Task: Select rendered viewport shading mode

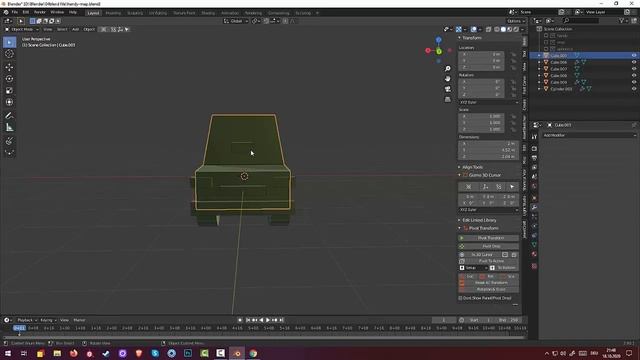Action: [516, 29]
